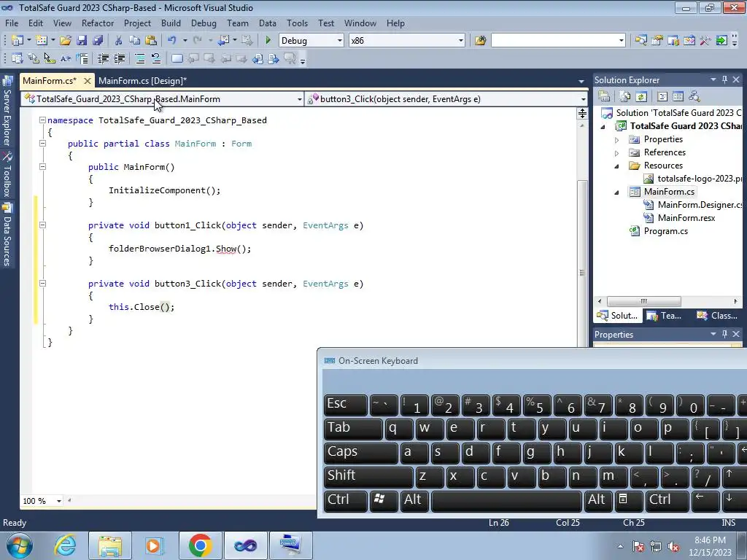
Task: Select MainForm.Designer.cs in the tree
Action: click(x=700, y=205)
